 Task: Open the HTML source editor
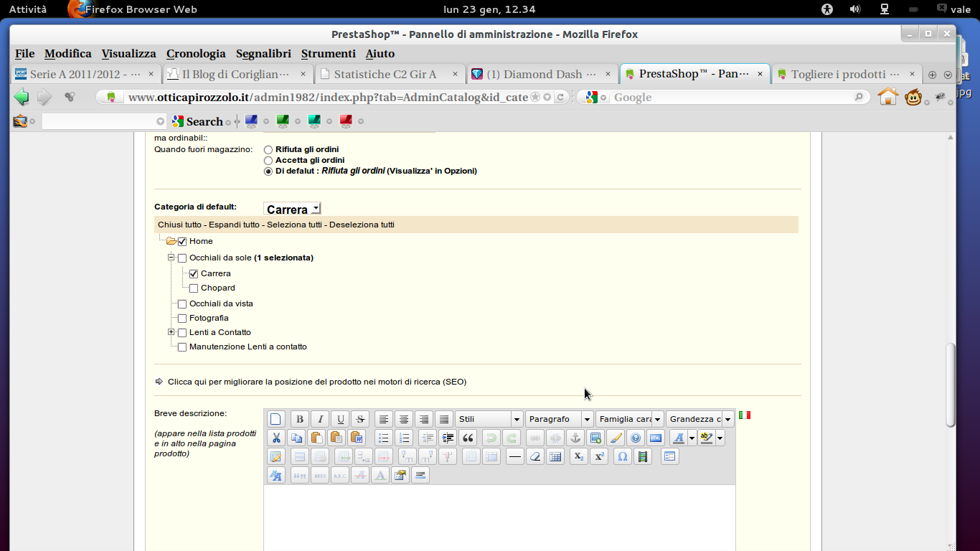[x=655, y=438]
